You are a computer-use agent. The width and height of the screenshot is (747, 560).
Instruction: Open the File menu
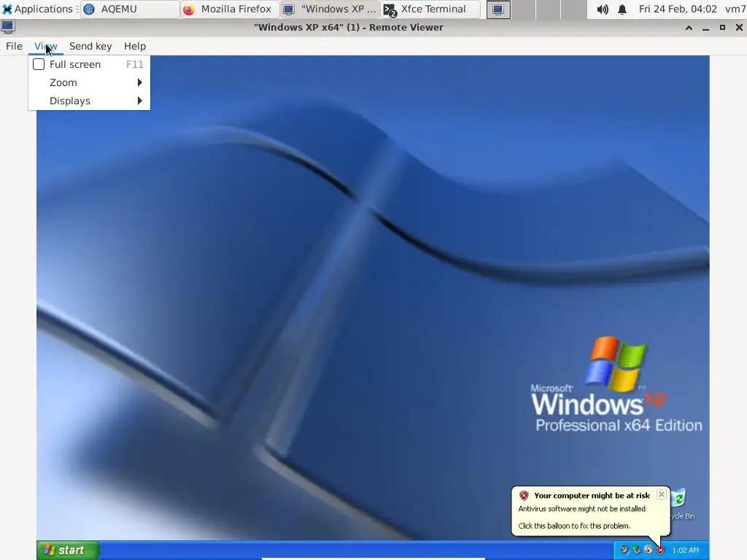(14, 46)
